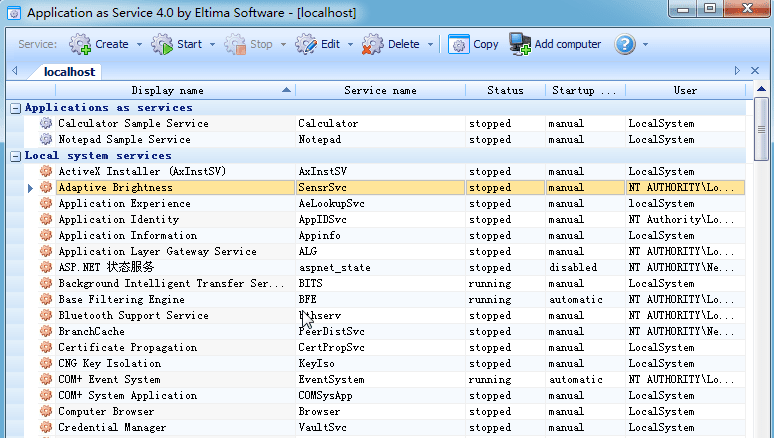Click the gear icon beside Calculator Sample Service
This screenshot has width=774, height=438.
[45, 124]
